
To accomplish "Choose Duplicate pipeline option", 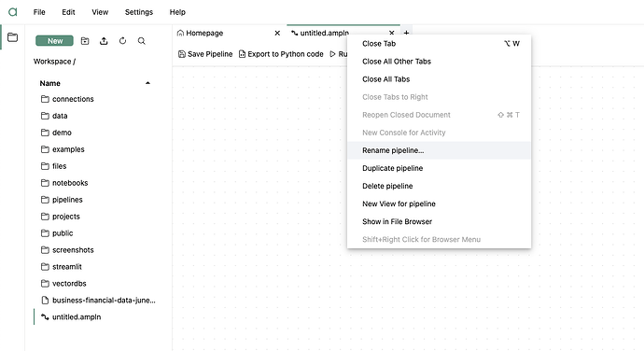I will pos(439,168).
